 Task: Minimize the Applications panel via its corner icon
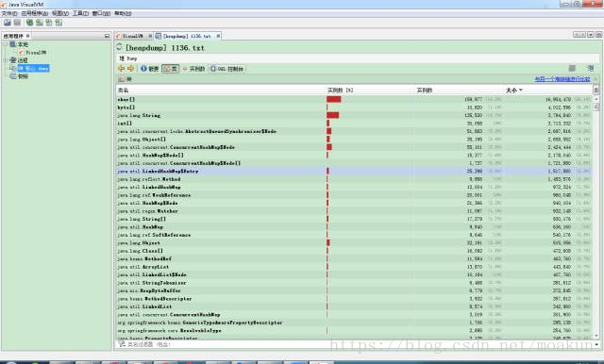107,36
